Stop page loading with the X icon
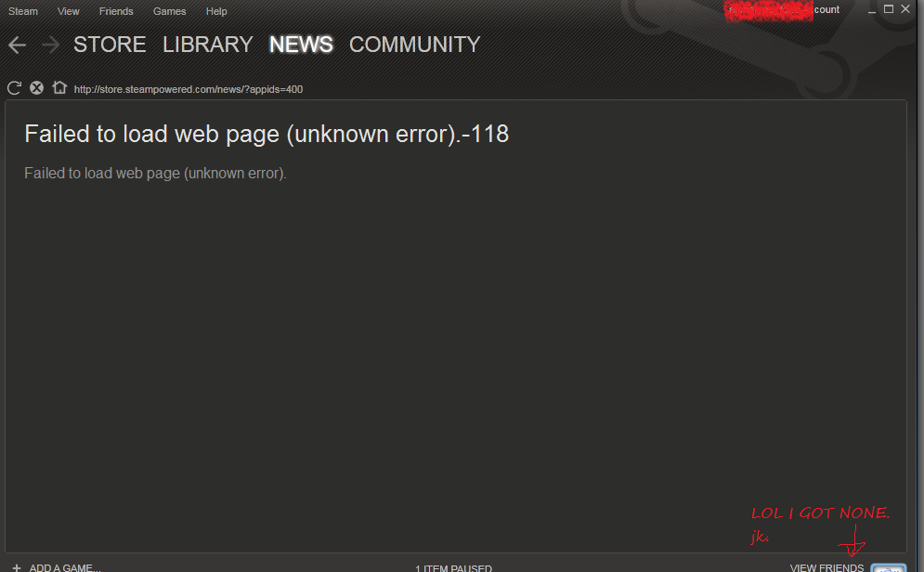The width and height of the screenshot is (924, 572). 36,88
